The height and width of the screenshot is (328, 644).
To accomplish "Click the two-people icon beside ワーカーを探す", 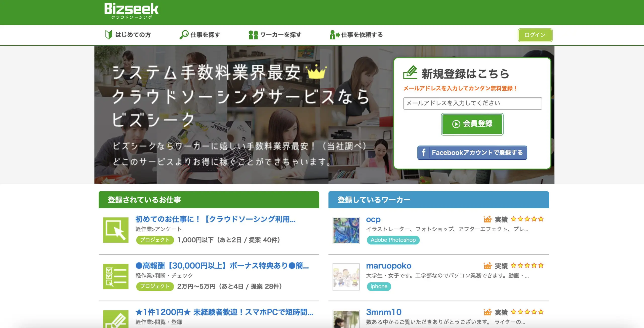I will 253,35.
